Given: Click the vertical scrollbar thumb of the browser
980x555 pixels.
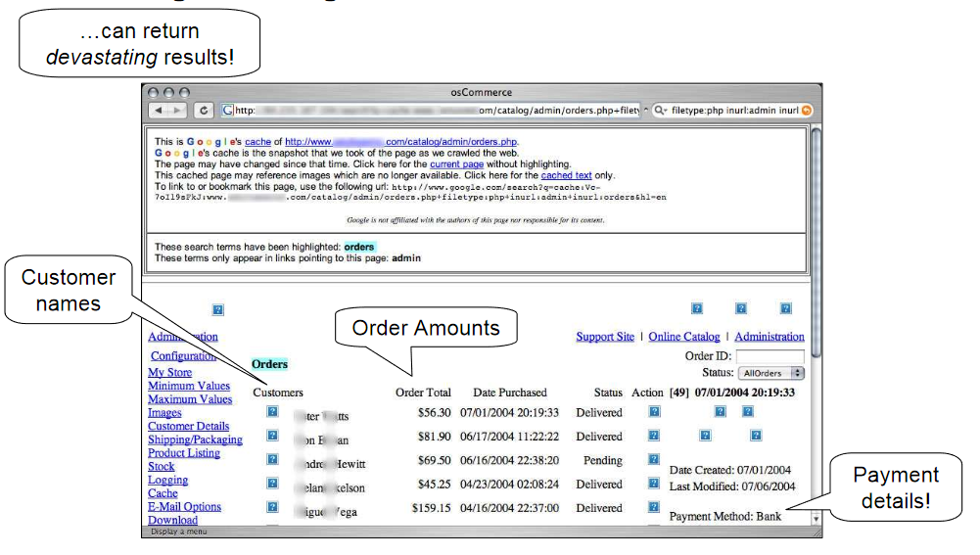Looking at the screenshot, I should pos(816,242).
